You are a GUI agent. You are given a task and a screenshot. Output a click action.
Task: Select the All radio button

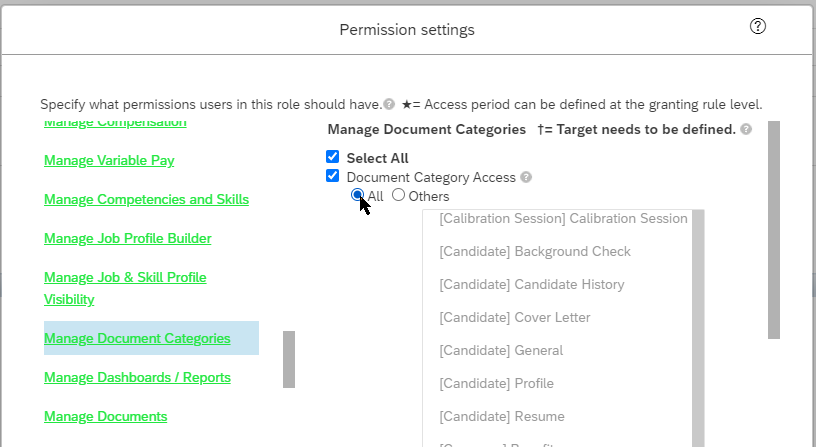tap(357, 195)
